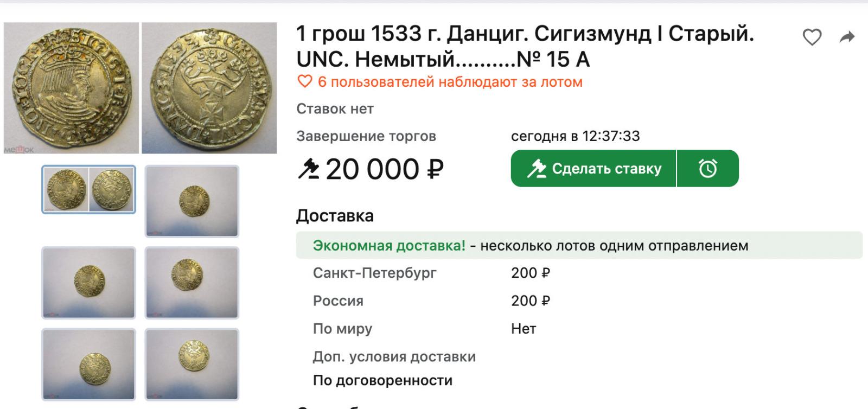Select the last gallery thumbnail
This screenshot has width=868, height=409.
coord(192,364)
